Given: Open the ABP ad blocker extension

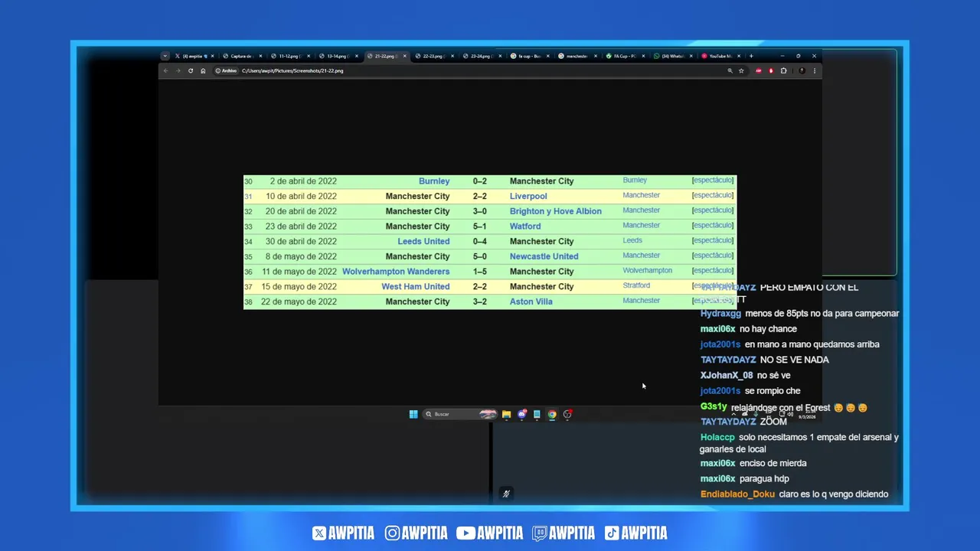Looking at the screenshot, I should 759,70.
